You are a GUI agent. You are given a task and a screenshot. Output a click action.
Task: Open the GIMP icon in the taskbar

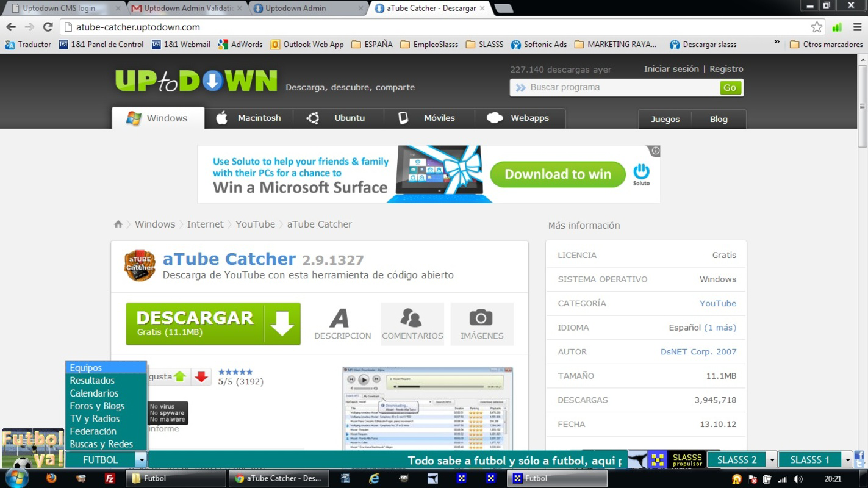pos(403,478)
